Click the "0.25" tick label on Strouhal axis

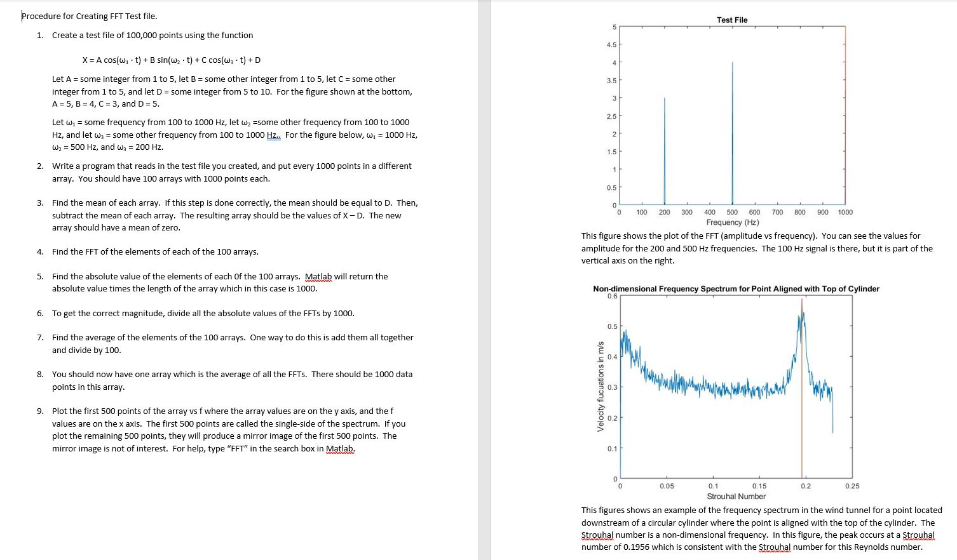(x=852, y=486)
